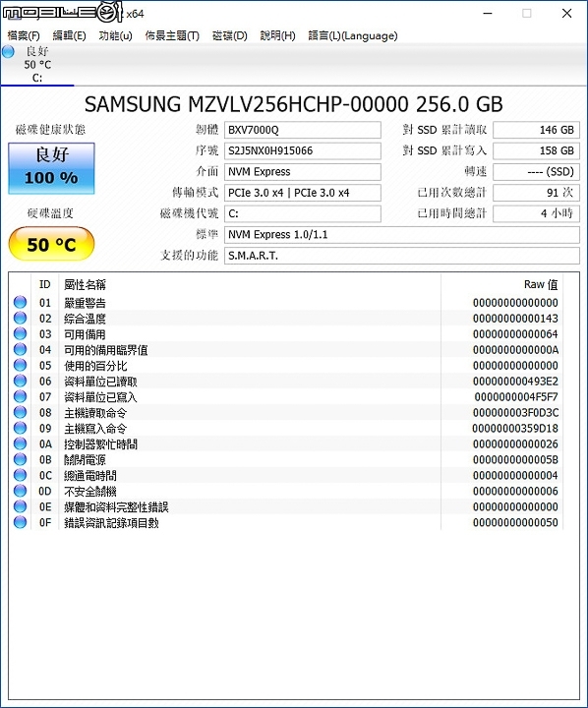Image resolution: width=588 pixels, height=708 pixels.
Task: Open the 檔案(F) file menu
Action: (x=24, y=35)
